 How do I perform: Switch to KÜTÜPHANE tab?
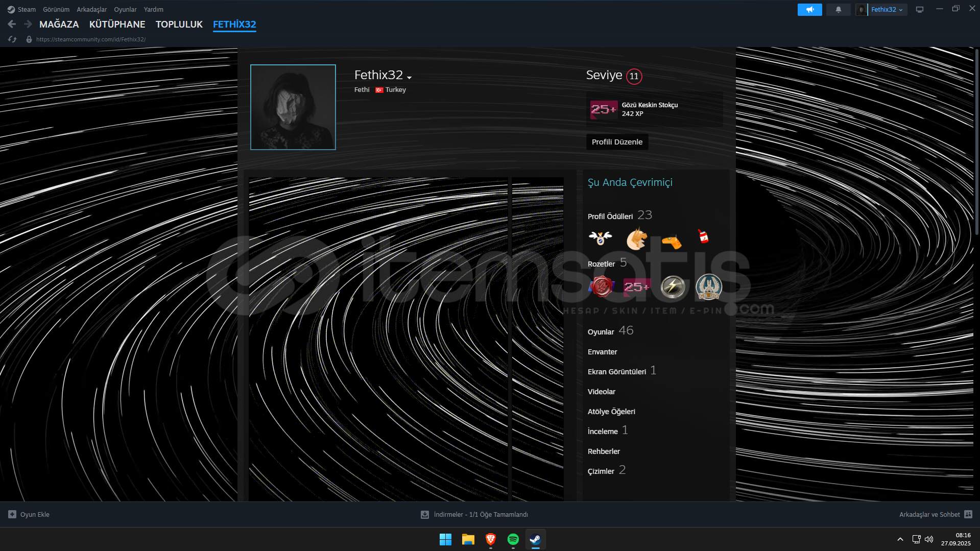(117, 24)
